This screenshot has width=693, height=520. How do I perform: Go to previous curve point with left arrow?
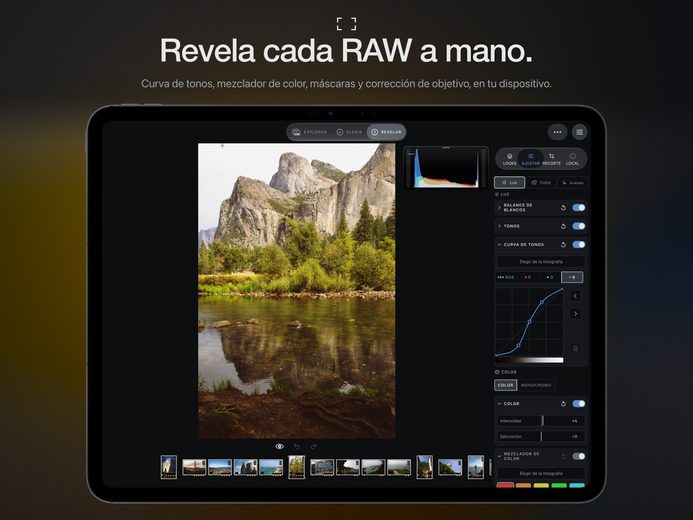pos(575,296)
